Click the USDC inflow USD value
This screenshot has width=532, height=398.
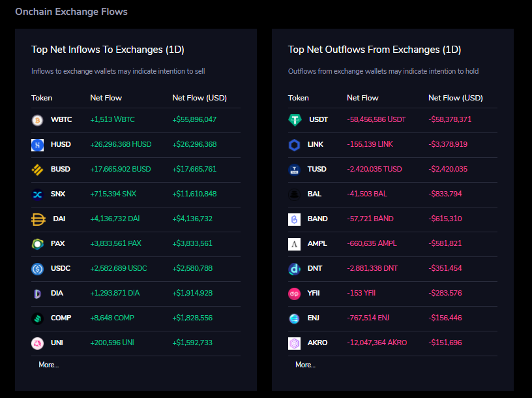point(194,269)
